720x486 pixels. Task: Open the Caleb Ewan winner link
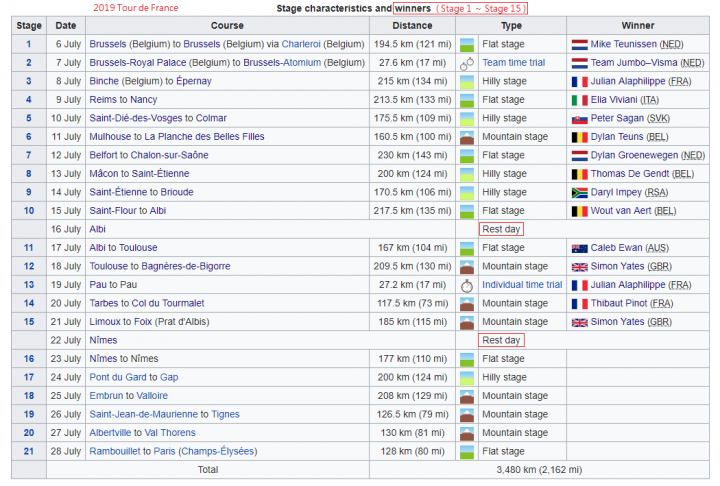616,248
